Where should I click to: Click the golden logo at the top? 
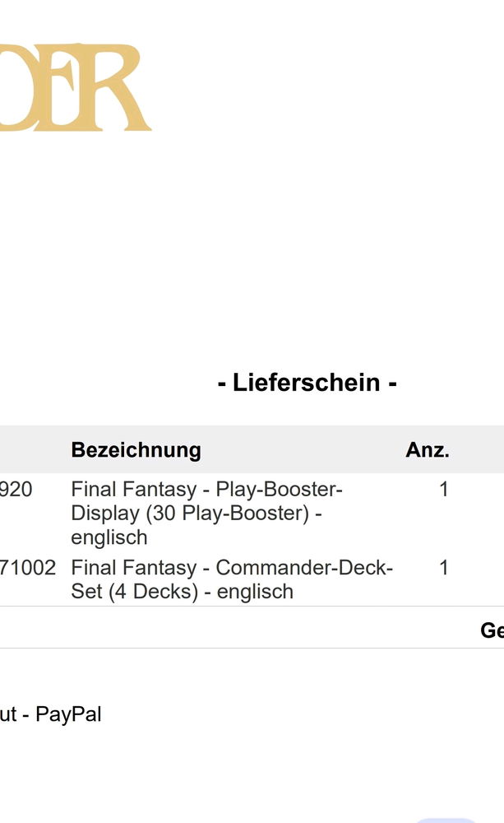[76, 87]
